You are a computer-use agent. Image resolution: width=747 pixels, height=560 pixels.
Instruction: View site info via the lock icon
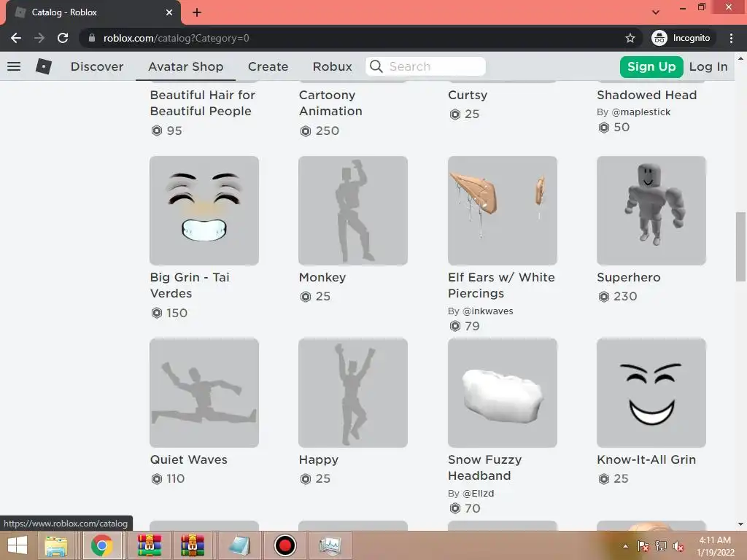[x=92, y=38]
